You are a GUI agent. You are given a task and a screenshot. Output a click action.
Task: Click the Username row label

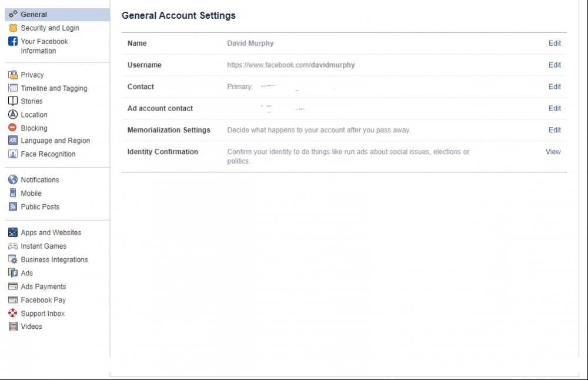coord(145,65)
